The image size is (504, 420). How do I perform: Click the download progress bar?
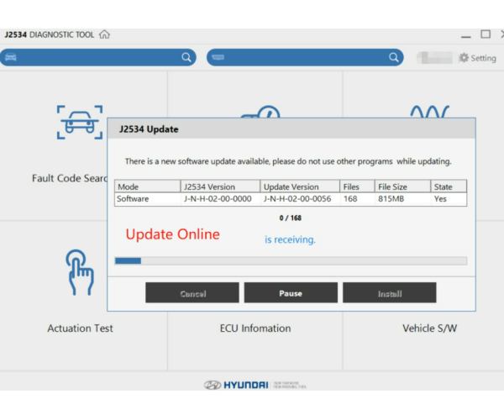[x=291, y=260]
